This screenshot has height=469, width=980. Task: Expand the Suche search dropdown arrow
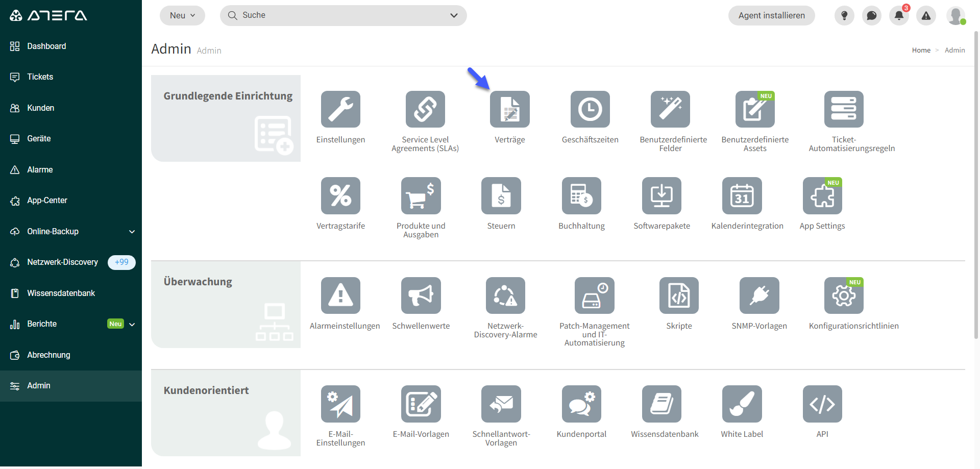point(454,15)
